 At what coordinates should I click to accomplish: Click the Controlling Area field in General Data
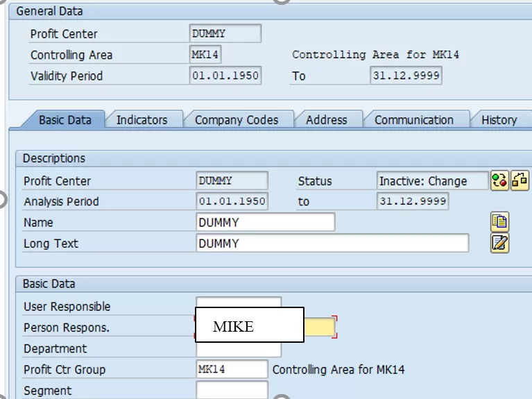click(205, 55)
